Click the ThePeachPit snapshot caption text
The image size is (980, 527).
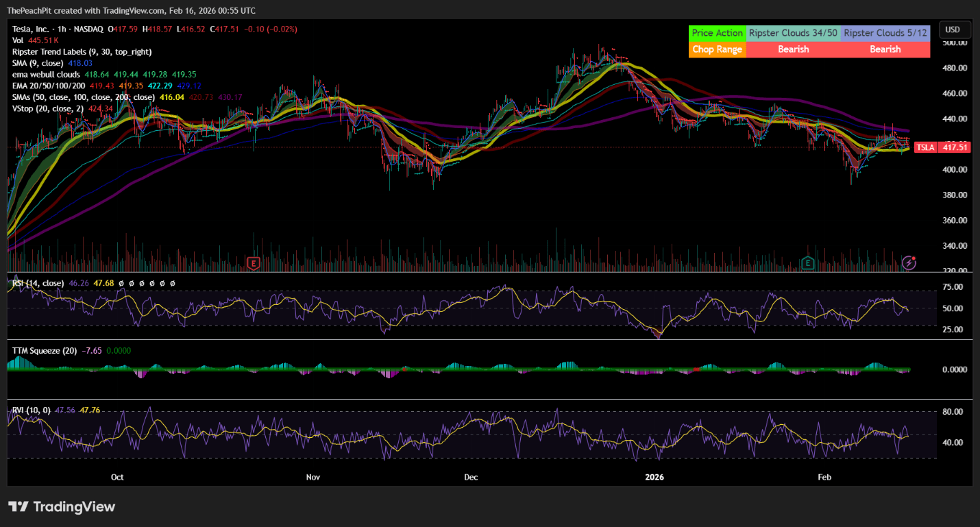(131, 10)
